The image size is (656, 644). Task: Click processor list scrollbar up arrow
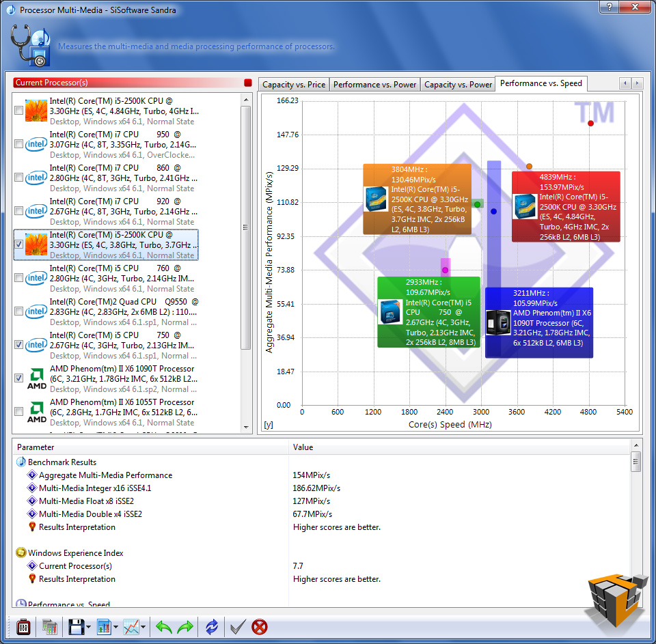[246, 100]
